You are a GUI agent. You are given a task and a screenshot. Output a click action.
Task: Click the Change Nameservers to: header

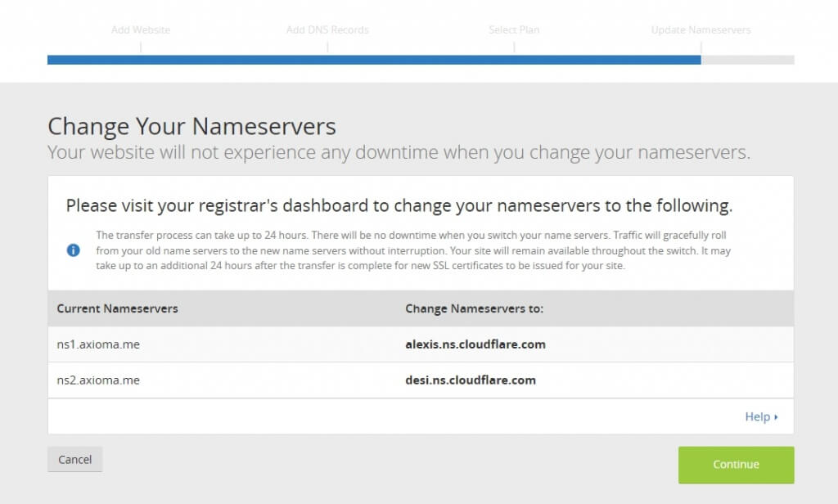point(474,308)
